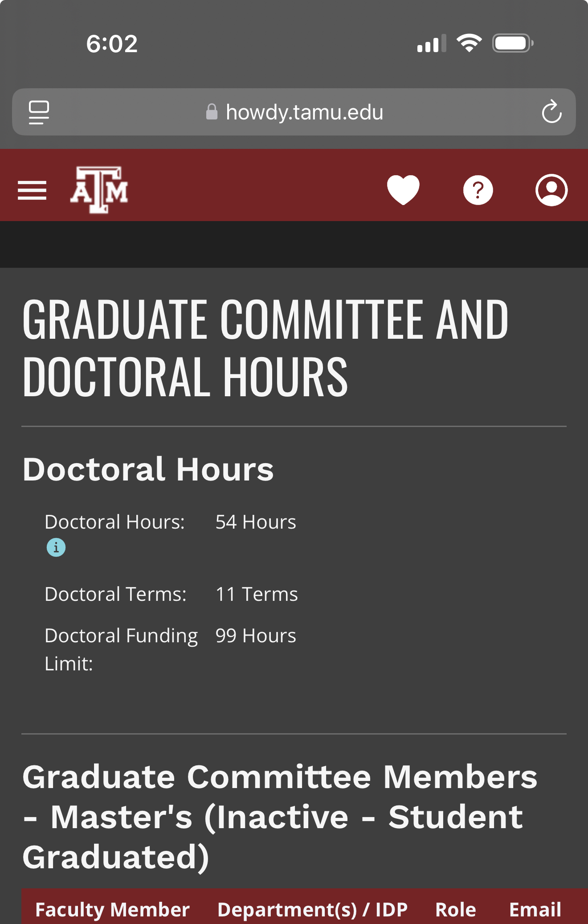Show Doctoral Hours info tooltip
Image resolution: width=588 pixels, height=924 pixels.
coord(56,547)
